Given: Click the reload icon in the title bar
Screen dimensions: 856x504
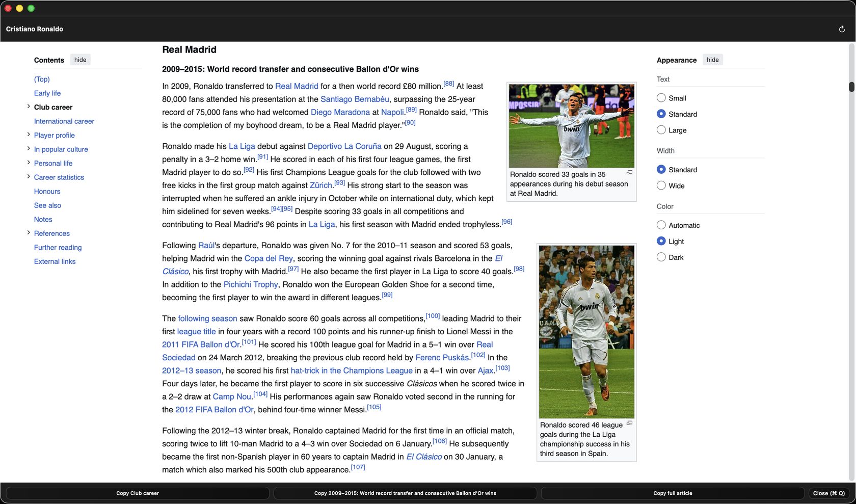Looking at the screenshot, I should pyautogui.click(x=842, y=29).
